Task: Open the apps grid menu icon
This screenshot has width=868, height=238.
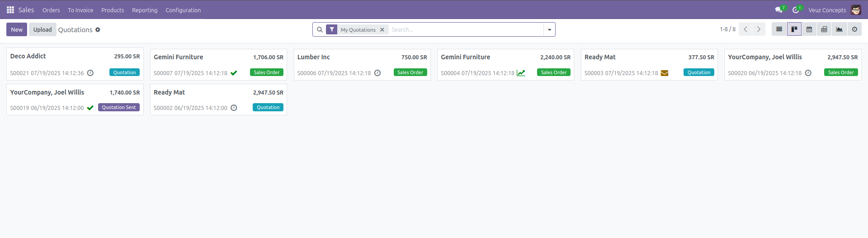Action: [x=10, y=10]
